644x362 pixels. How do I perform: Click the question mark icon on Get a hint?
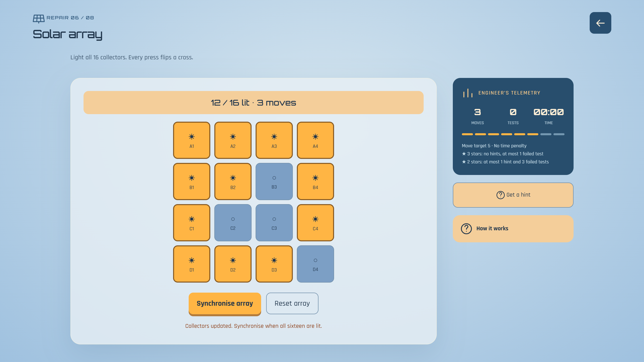pyautogui.click(x=501, y=195)
